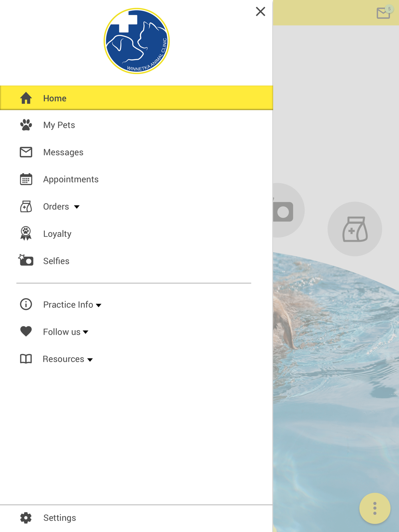Select the Orders label
The height and width of the screenshot is (532, 399).
point(56,207)
